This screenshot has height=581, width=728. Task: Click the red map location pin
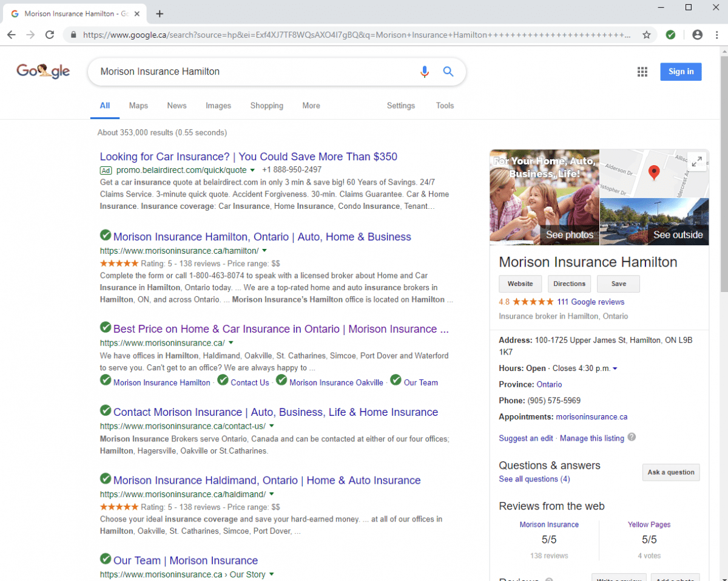coord(654,172)
